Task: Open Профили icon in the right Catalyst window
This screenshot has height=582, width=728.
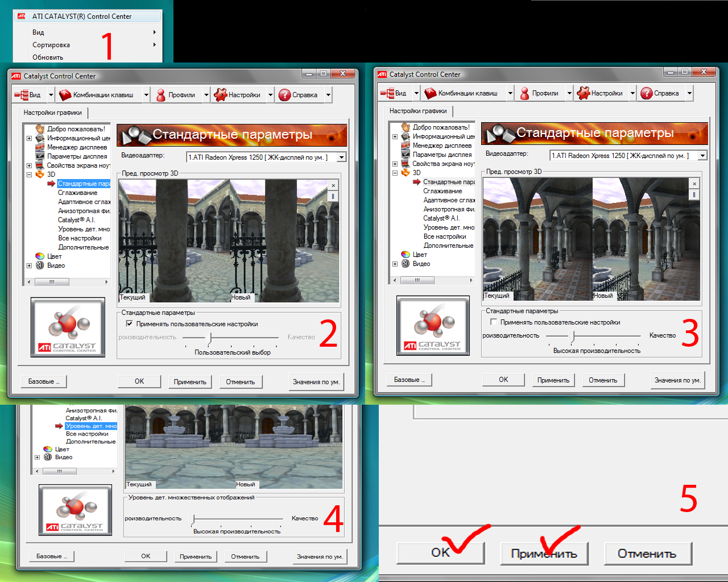Action: 525,93
